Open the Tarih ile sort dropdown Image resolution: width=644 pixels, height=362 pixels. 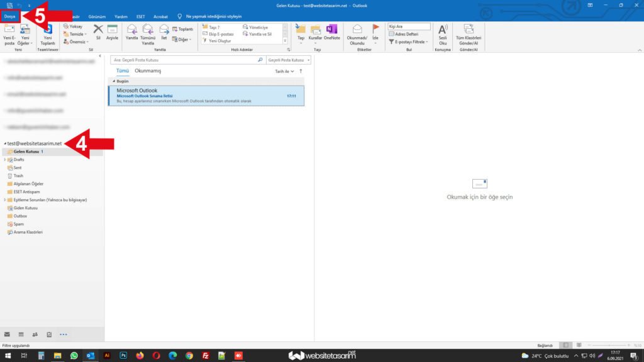284,72
